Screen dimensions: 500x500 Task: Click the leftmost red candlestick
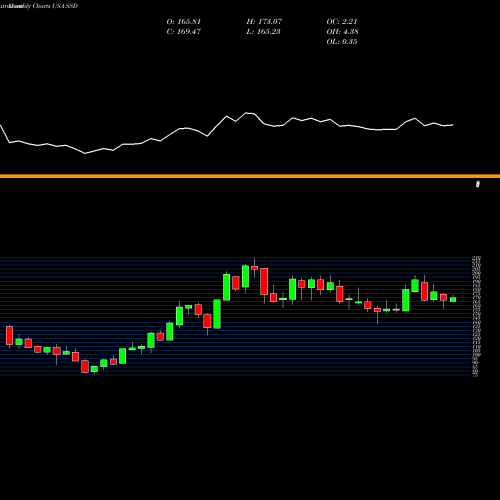click(9, 336)
